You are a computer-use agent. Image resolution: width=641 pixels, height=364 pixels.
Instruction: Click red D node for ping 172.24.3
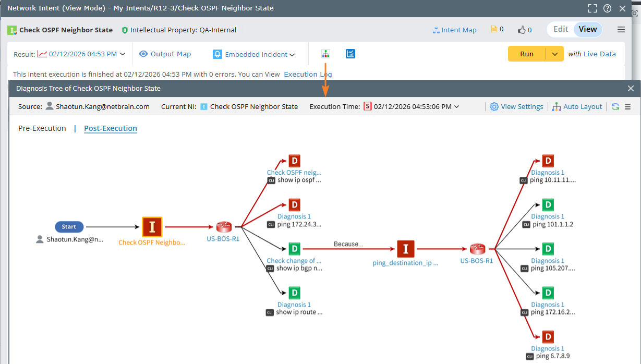pos(294,205)
